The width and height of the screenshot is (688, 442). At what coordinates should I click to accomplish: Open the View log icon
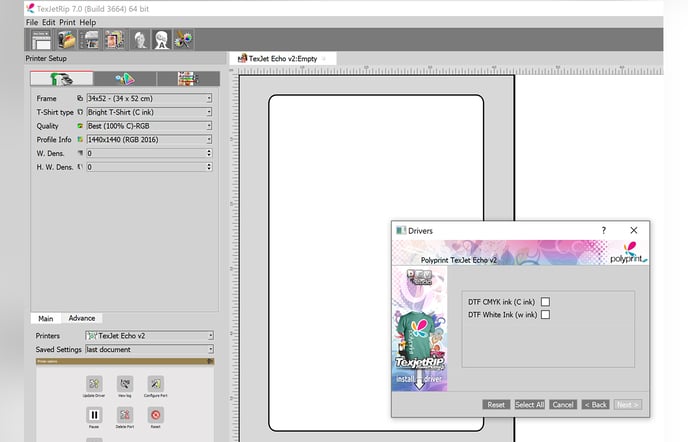coord(125,384)
